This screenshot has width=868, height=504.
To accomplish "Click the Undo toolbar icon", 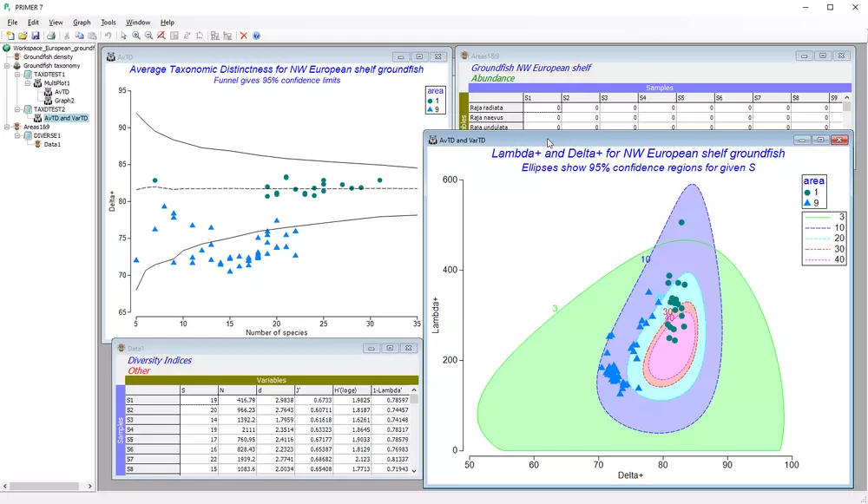I will point(108,36).
